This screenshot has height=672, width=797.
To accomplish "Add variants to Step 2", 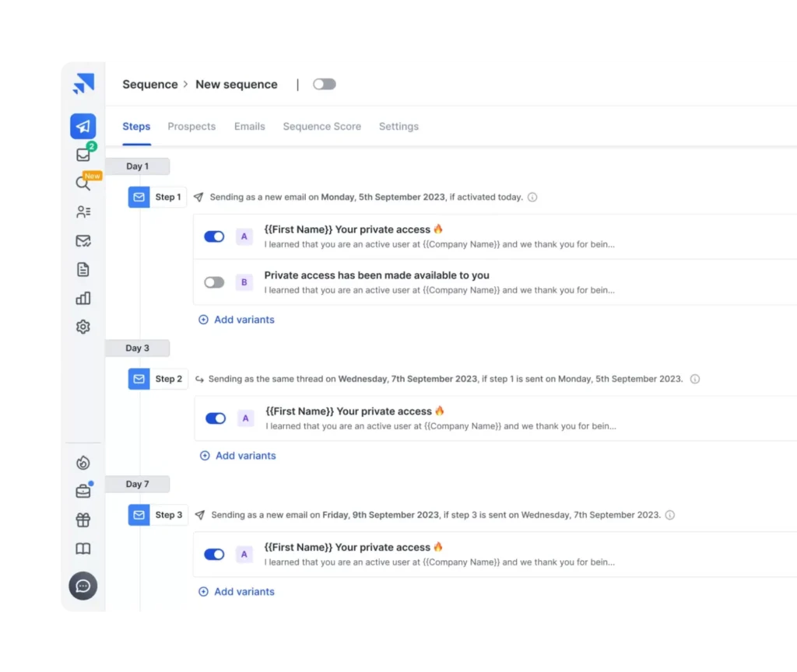I will [238, 456].
